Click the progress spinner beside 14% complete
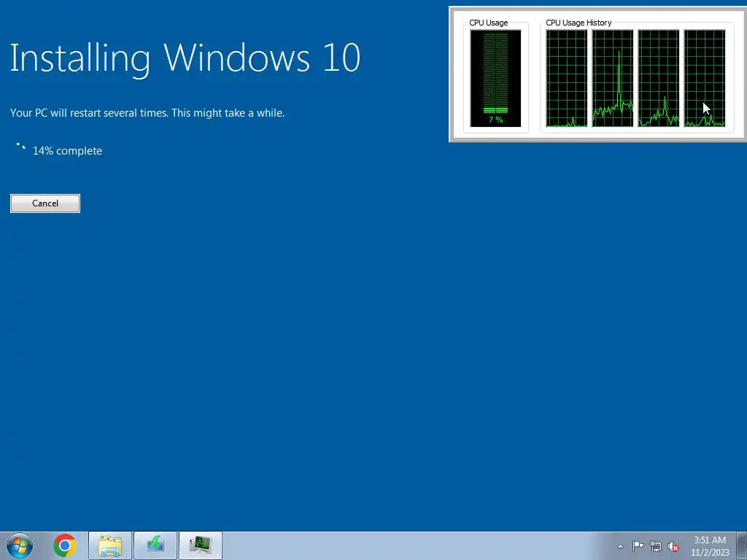 (20, 147)
